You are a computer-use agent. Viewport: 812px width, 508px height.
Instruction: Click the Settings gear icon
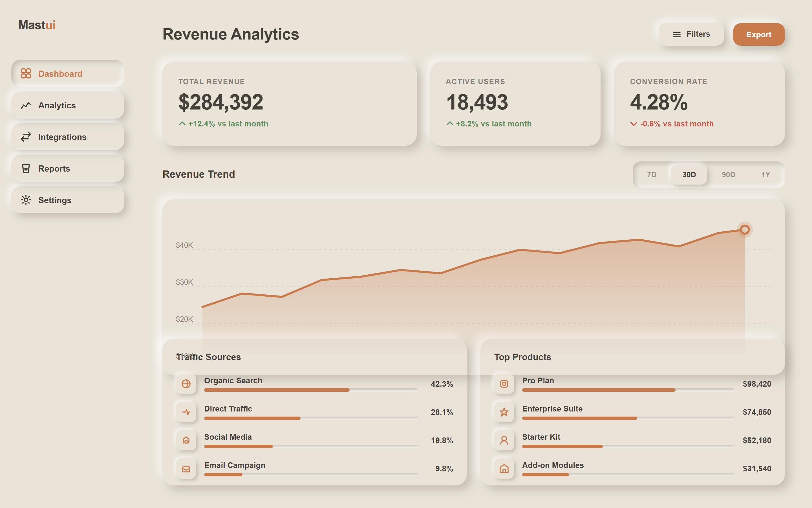click(x=26, y=200)
